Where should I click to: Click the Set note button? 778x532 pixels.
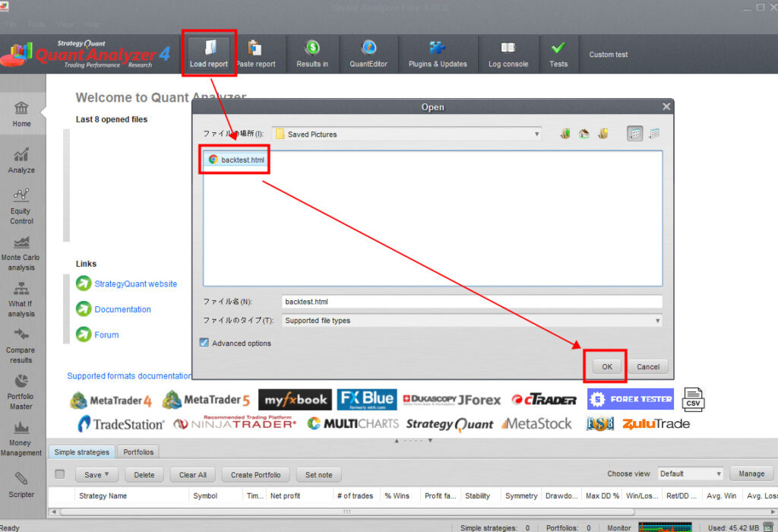click(318, 475)
